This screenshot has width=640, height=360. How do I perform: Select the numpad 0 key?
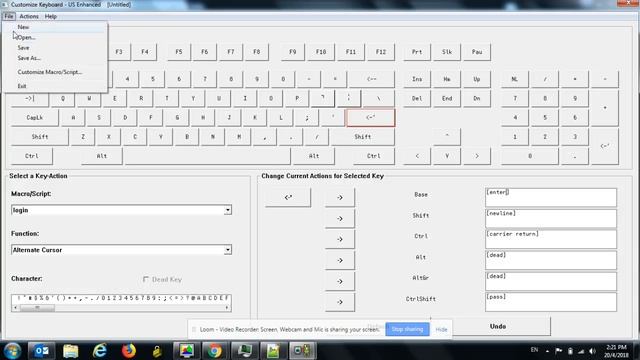530,156
